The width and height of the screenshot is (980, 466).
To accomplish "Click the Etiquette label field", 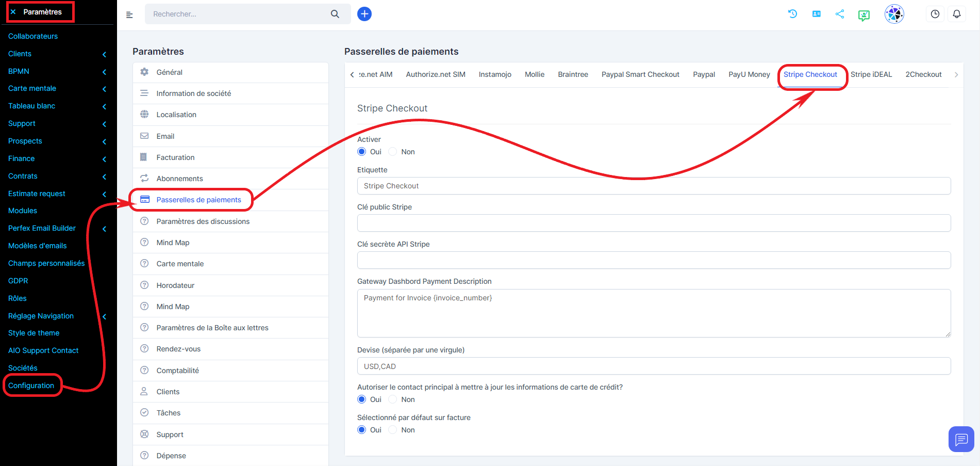I will [x=654, y=186].
